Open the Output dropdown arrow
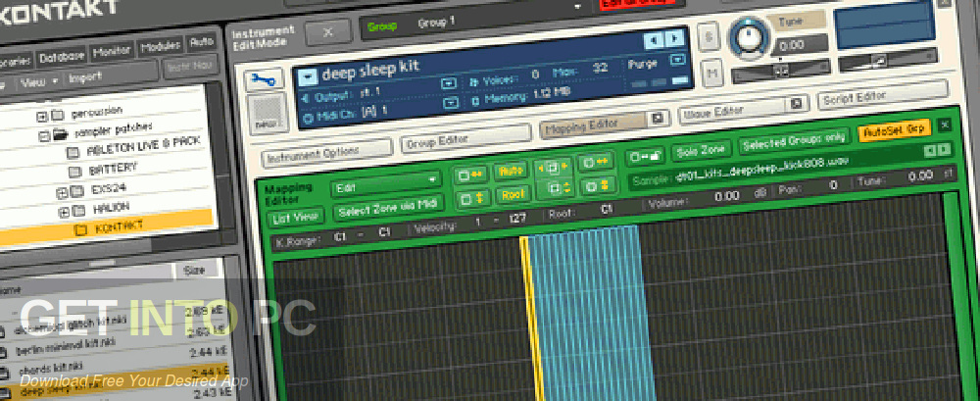 coord(450,84)
